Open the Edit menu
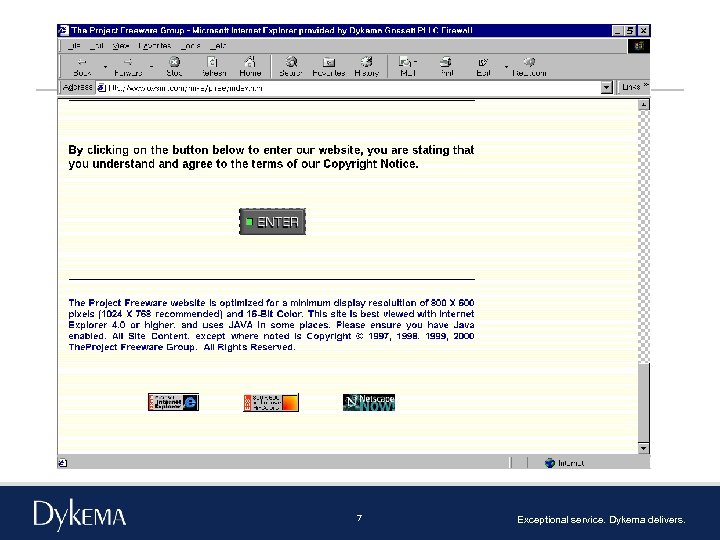The height and width of the screenshot is (540, 720). 96,45
